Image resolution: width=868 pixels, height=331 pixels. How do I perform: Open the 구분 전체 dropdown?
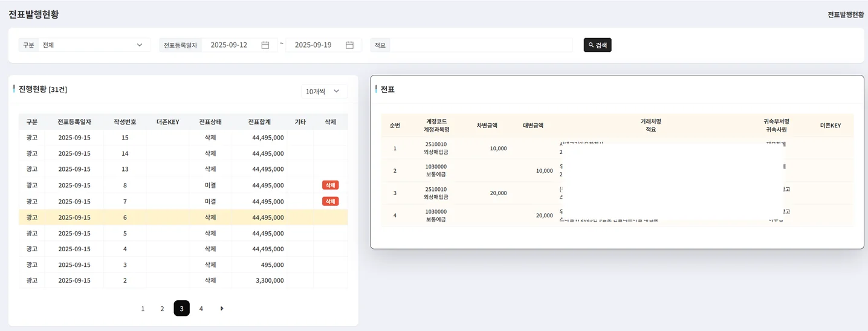(x=94, y=45)
